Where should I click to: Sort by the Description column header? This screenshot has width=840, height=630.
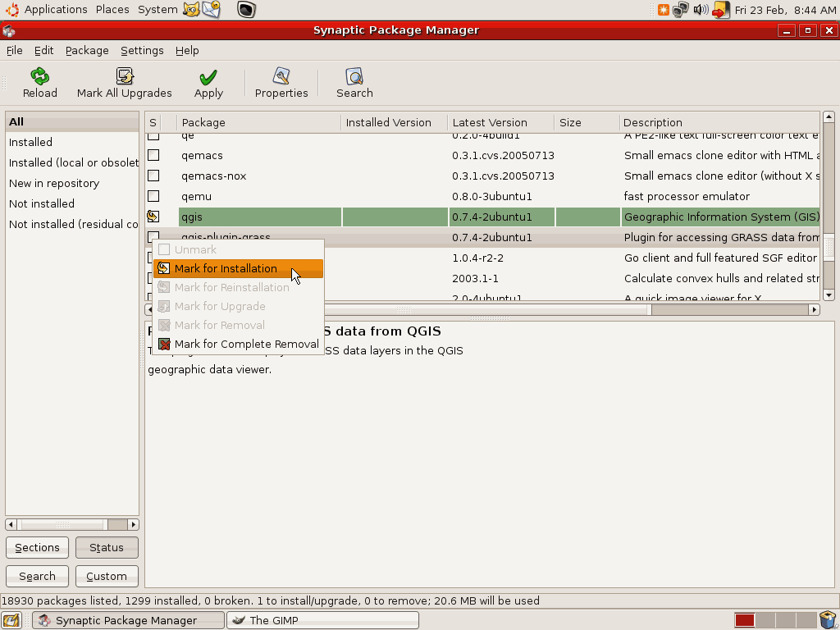(719, 123)
